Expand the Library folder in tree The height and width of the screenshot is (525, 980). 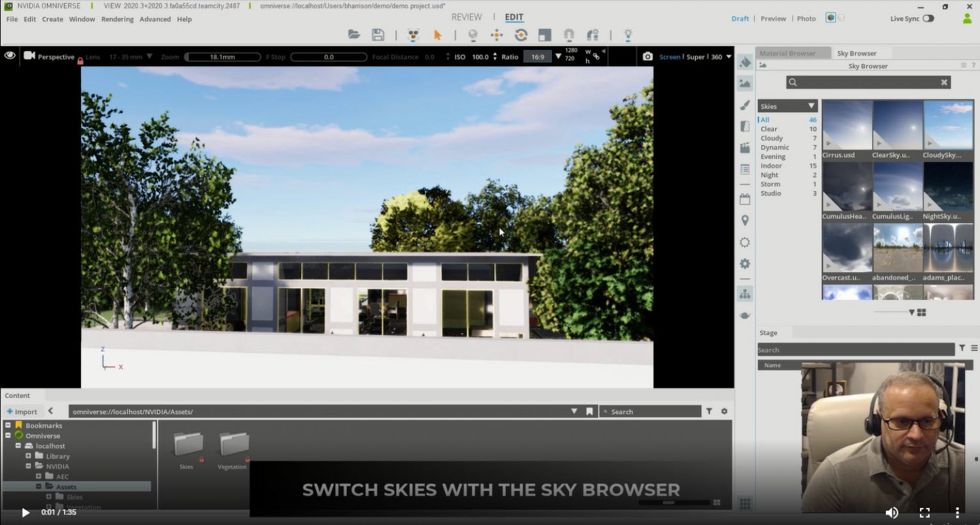pyautogui.click(x=29, y=456)
